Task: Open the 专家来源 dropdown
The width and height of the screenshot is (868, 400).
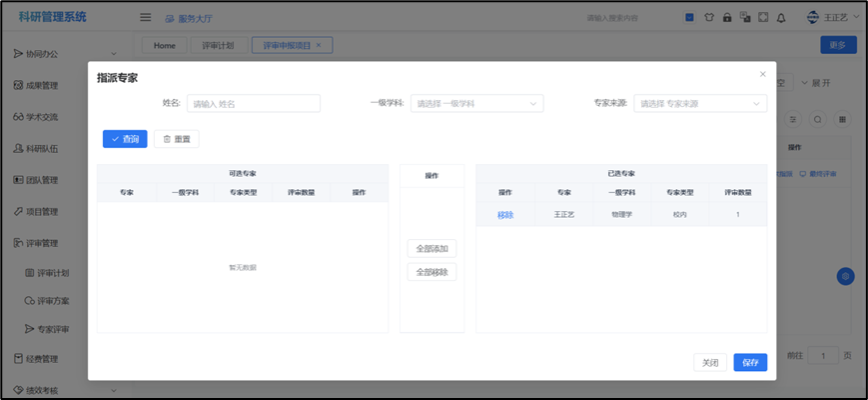Action: tap(701, 103)
